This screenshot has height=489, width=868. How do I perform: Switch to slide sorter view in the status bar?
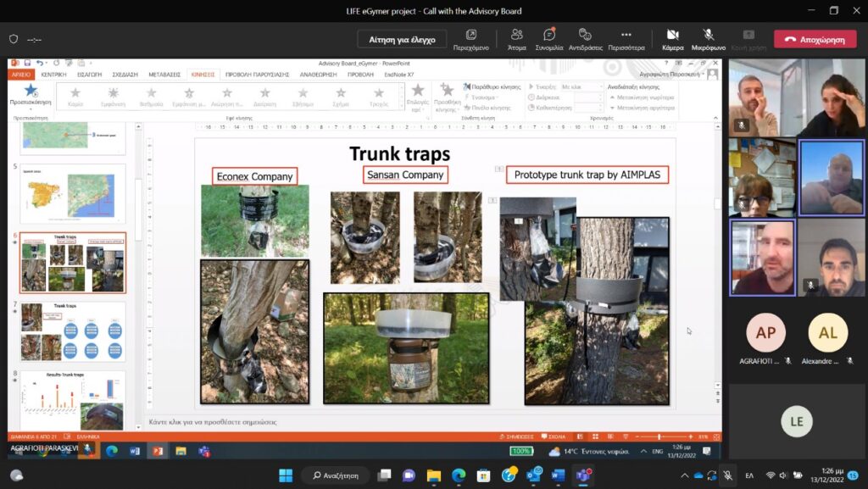point(595,436)
